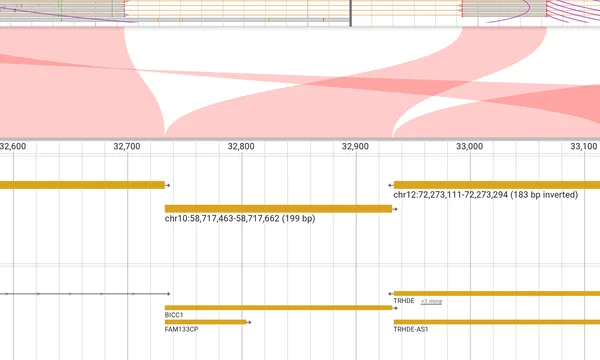Click the TRHDE-AS1 gene label
This screenshot has height=360, width=600.
(x=411, y=329)
